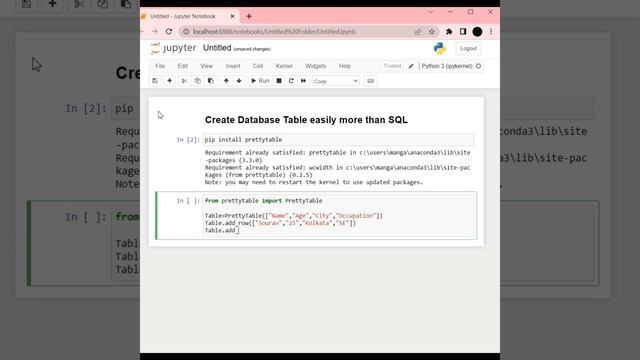Copy selected cells in toolbar

[198, 81]
